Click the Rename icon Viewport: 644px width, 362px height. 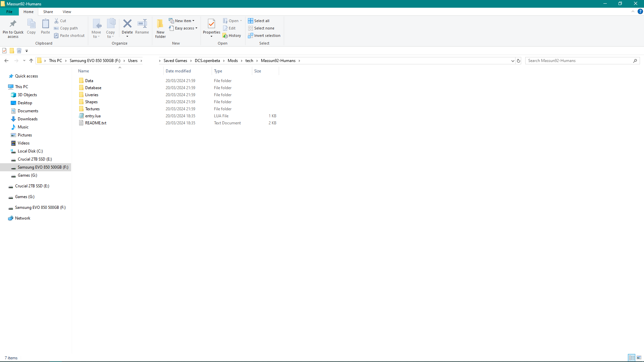click(x=142, y=23)
